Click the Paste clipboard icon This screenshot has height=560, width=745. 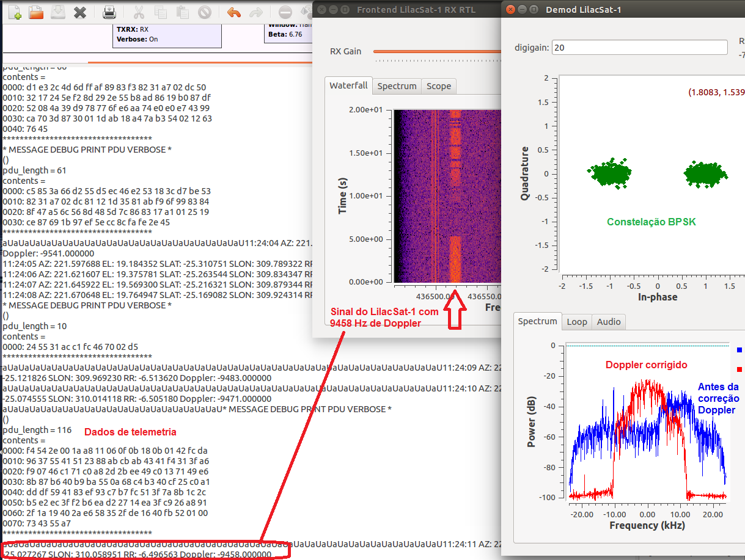182,12
